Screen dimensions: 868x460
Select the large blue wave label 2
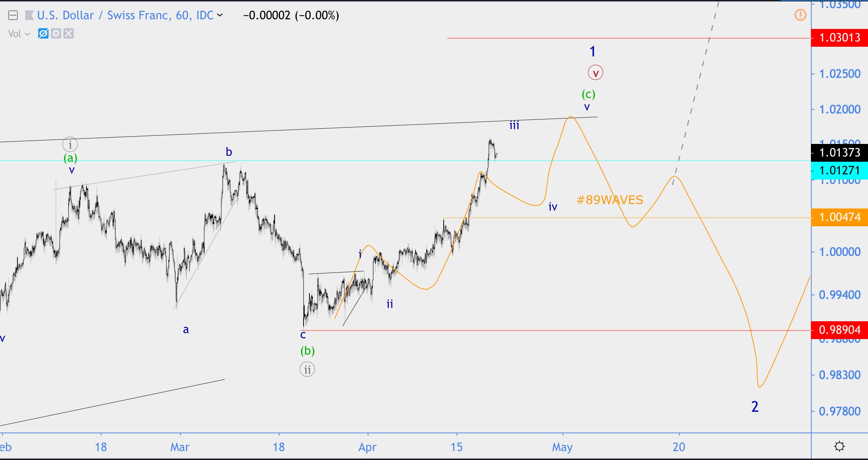coord(755,407)
